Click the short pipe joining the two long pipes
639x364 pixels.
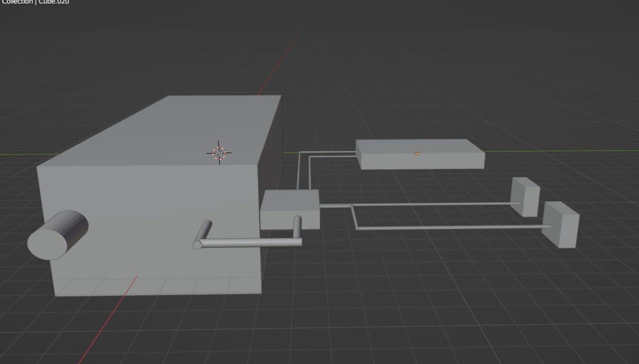coord(354,217)
